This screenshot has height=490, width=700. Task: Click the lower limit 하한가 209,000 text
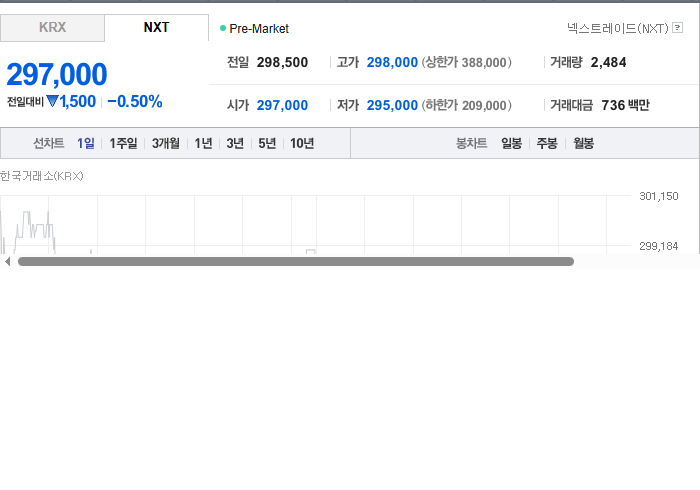467,105
